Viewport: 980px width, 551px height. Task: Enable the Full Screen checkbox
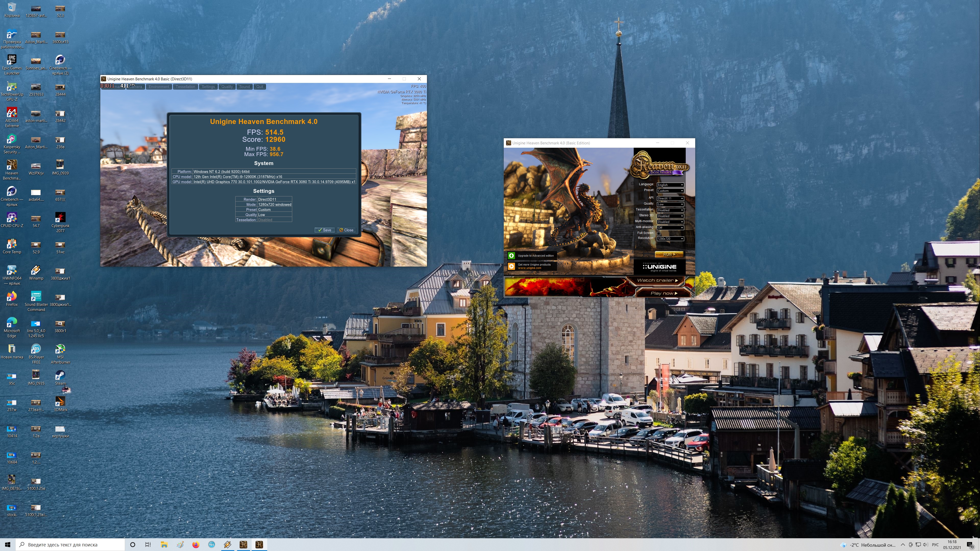click(658, 233)
